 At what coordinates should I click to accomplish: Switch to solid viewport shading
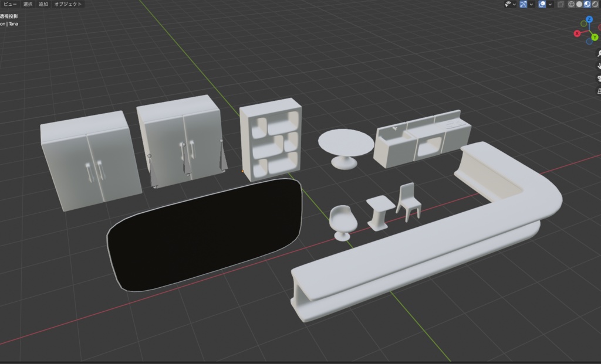[x=579, y=4]
